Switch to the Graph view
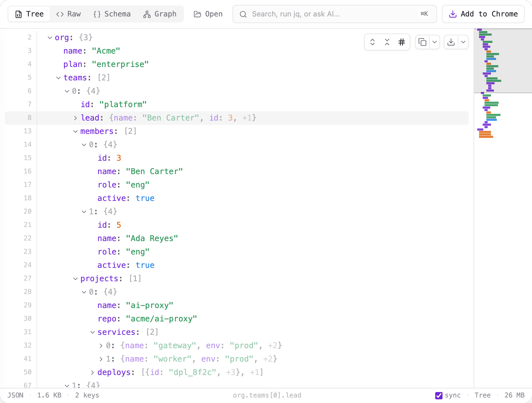 coord(160,14)
